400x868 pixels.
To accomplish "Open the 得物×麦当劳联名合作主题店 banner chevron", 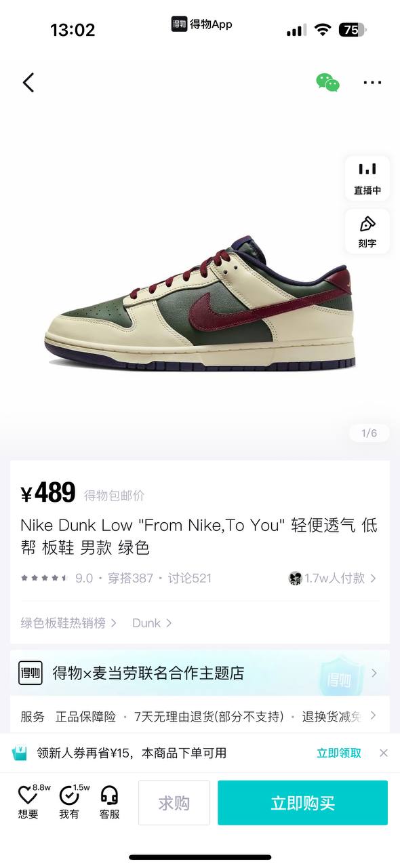I will click(374, 673).
